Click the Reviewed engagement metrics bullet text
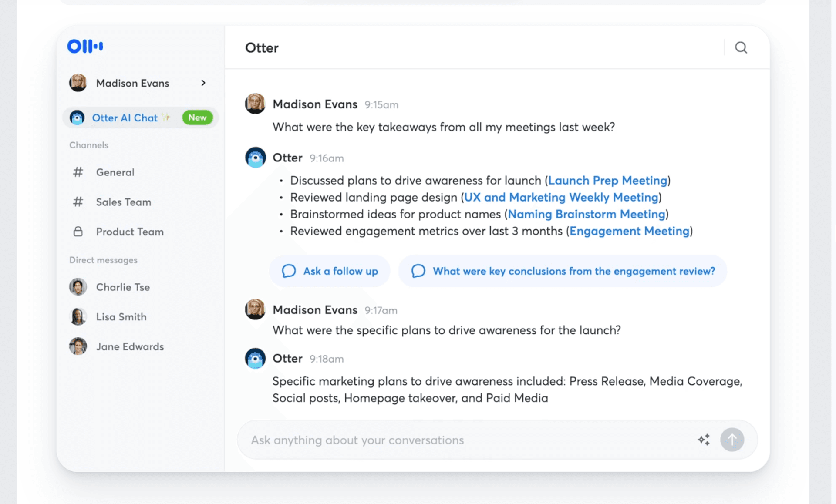Image resolution: width=836 pixels, height=504 pixels. pyautogui.click(x=427, y=231)
